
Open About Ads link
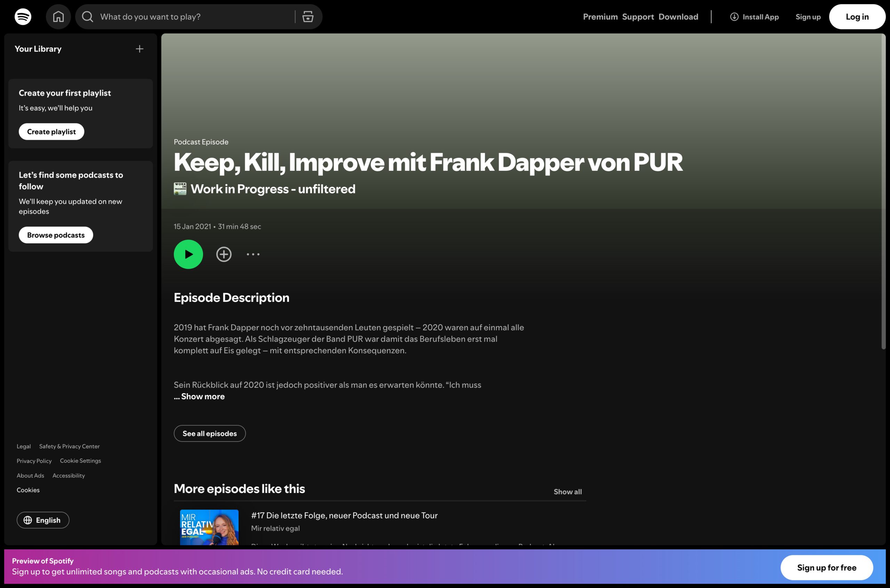[x=30, y=475]
